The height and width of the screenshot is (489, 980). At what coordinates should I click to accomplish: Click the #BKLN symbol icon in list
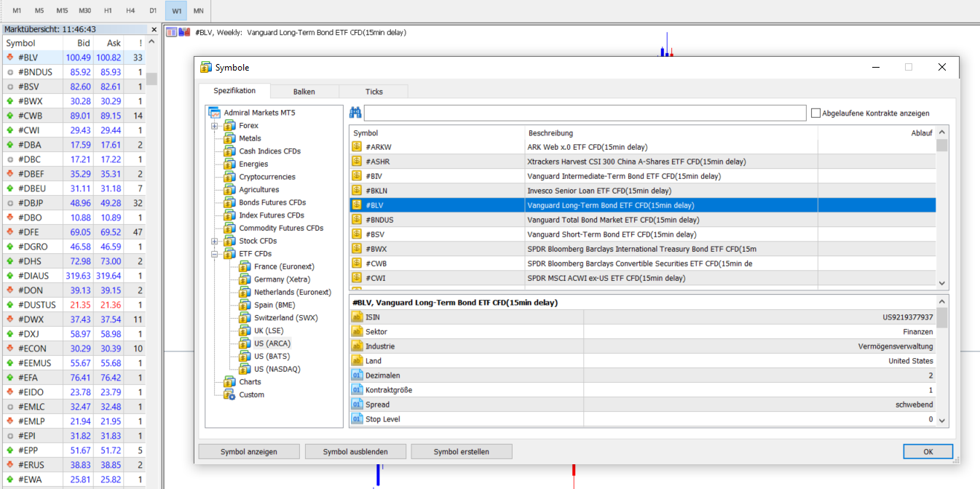coord(357,191)
